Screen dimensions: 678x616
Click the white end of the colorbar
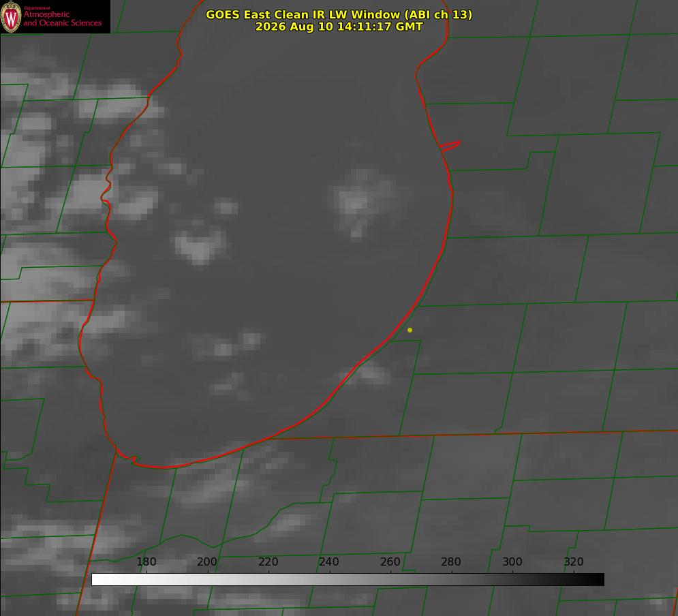100,580
